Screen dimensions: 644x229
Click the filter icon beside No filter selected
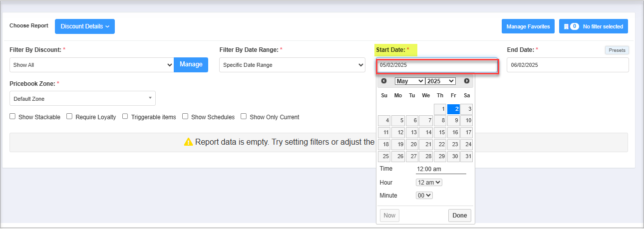[566, 26]
